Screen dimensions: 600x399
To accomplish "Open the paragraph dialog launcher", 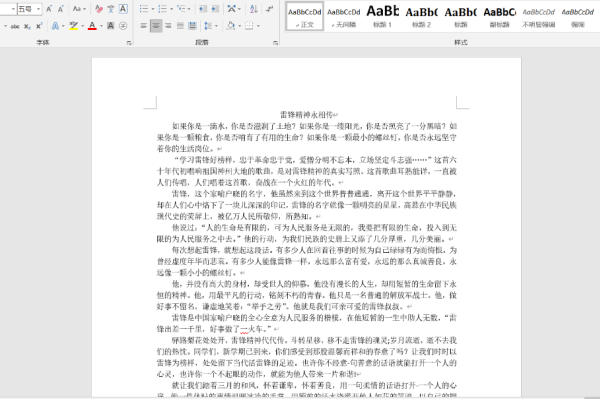I will click(275, 43).
